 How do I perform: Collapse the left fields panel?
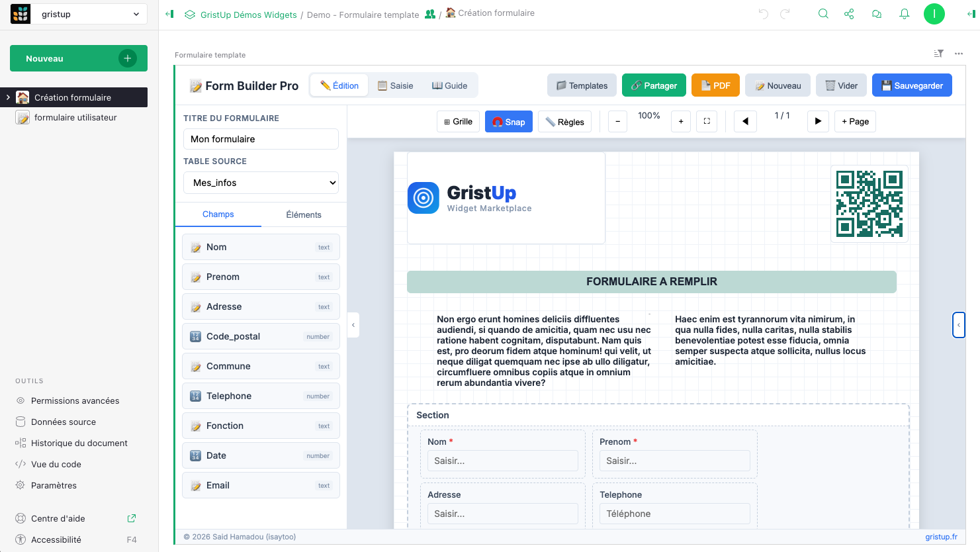(353, 325)
